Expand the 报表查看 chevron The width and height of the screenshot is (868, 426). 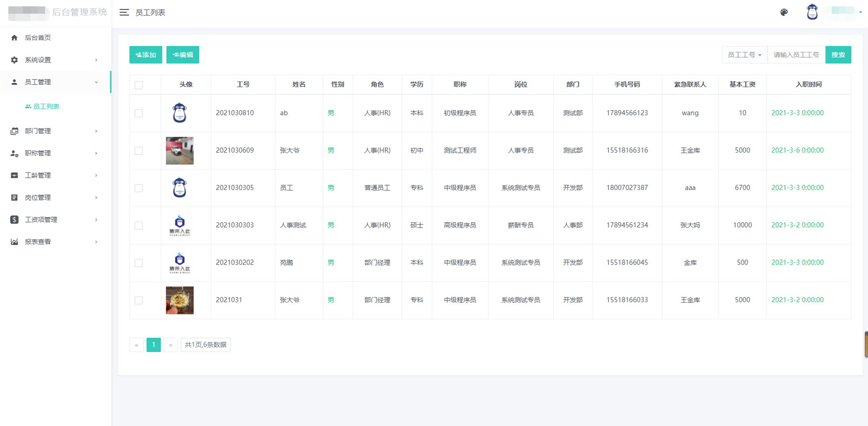click(x=96, y=242)
